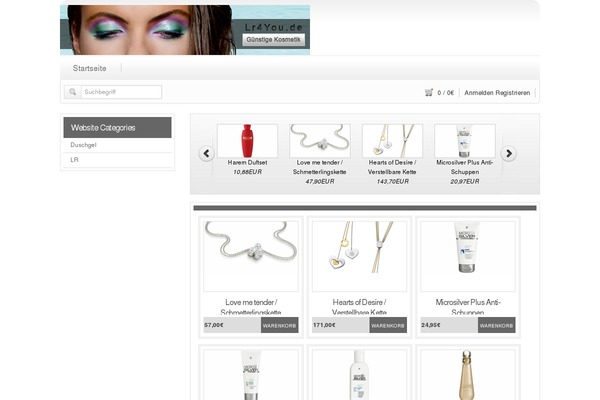600x400 pixels.
Task: Open Hearts of Desire carousel thumbnail
Action: point(392,141)
